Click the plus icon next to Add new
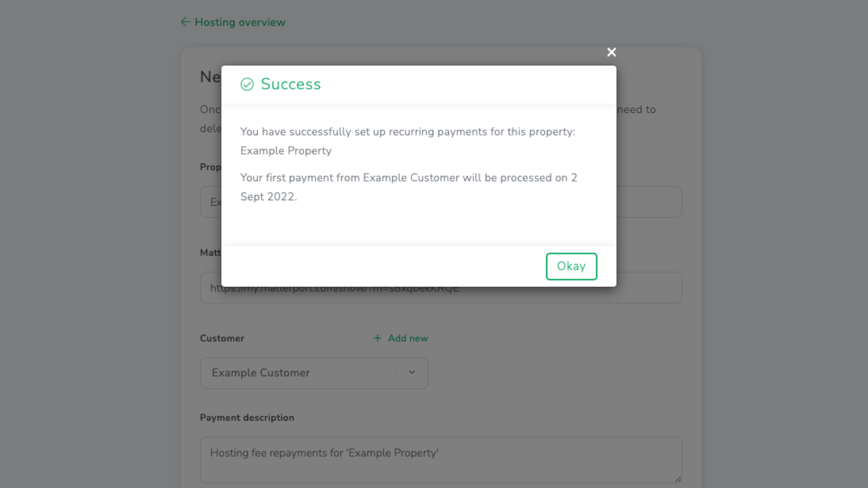 [377, 338]
